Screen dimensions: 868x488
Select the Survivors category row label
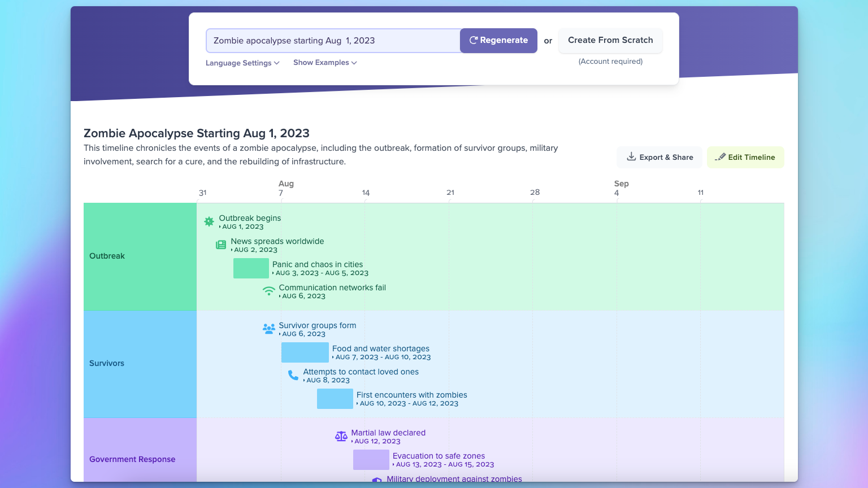[x=107, y=363]
